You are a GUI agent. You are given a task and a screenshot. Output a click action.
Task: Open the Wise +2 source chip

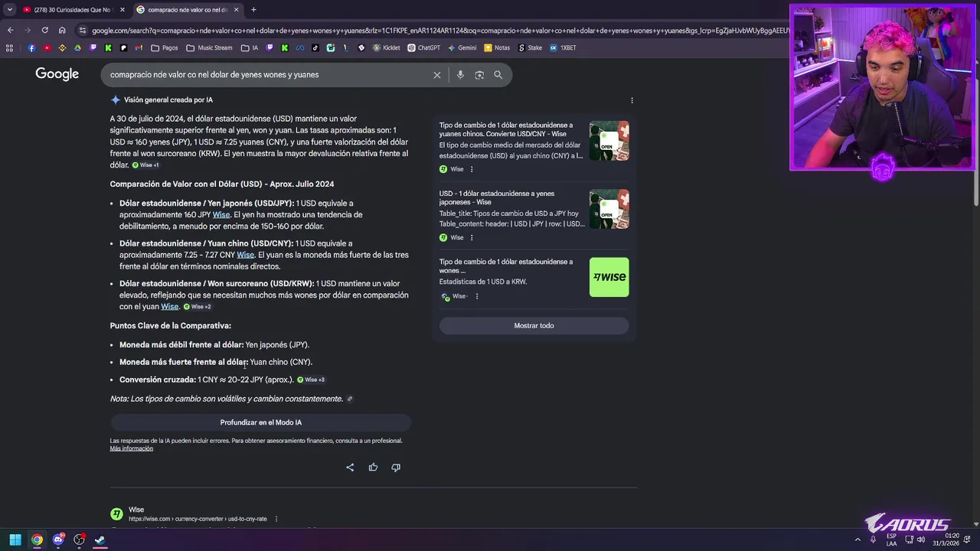(197, 307)
